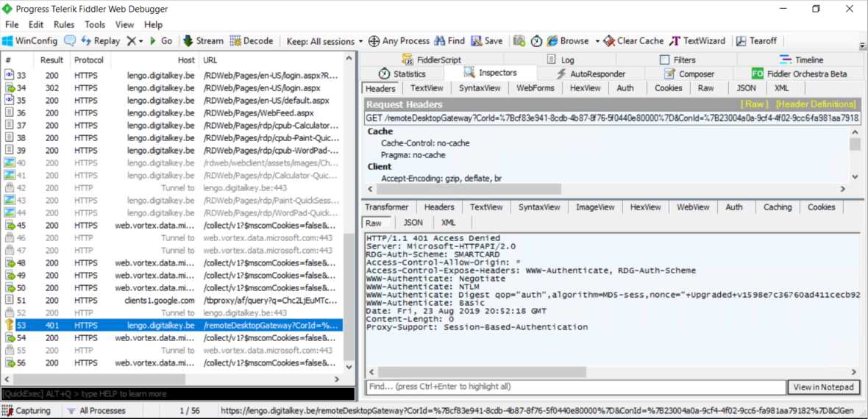Switch to the Timeline tab
The height and width of the screenshot is (419, 868).
802,60
